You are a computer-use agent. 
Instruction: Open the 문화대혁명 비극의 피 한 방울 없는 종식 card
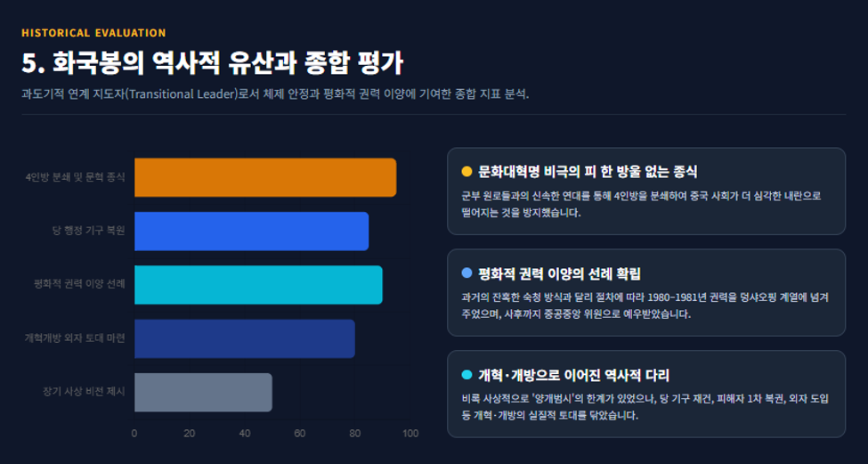click(x=646, y=191)
